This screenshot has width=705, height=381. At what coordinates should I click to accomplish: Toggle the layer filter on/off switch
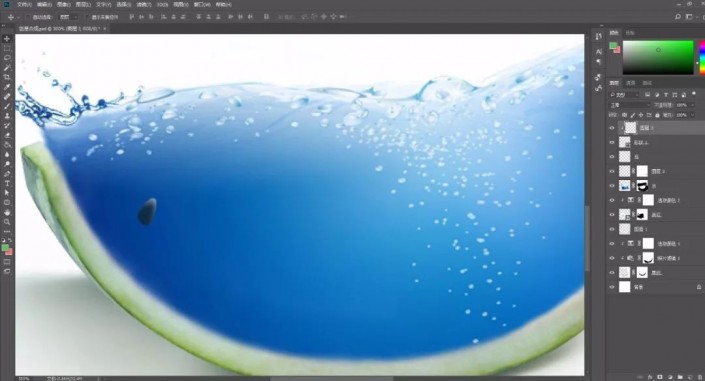[x=694, y=94]
